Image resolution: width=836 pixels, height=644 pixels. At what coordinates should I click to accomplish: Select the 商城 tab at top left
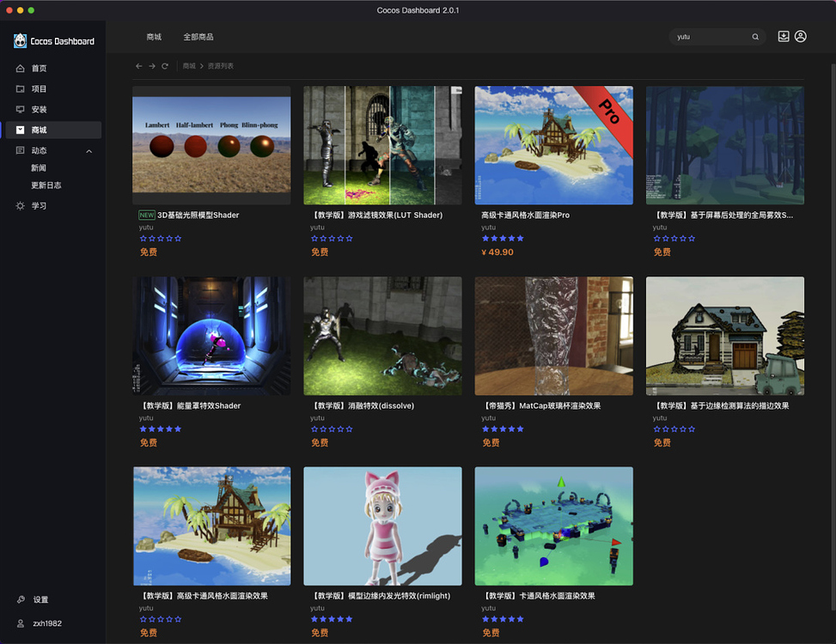156,37
